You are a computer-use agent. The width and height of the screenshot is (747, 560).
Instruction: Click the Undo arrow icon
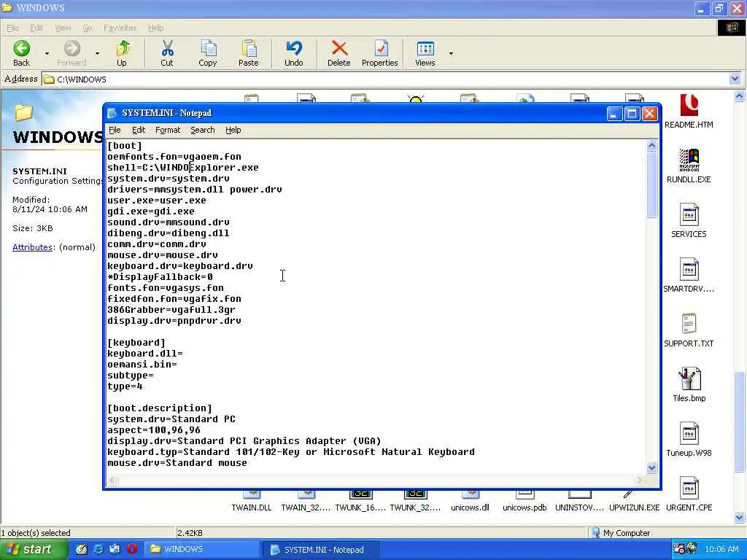point(293,49)
